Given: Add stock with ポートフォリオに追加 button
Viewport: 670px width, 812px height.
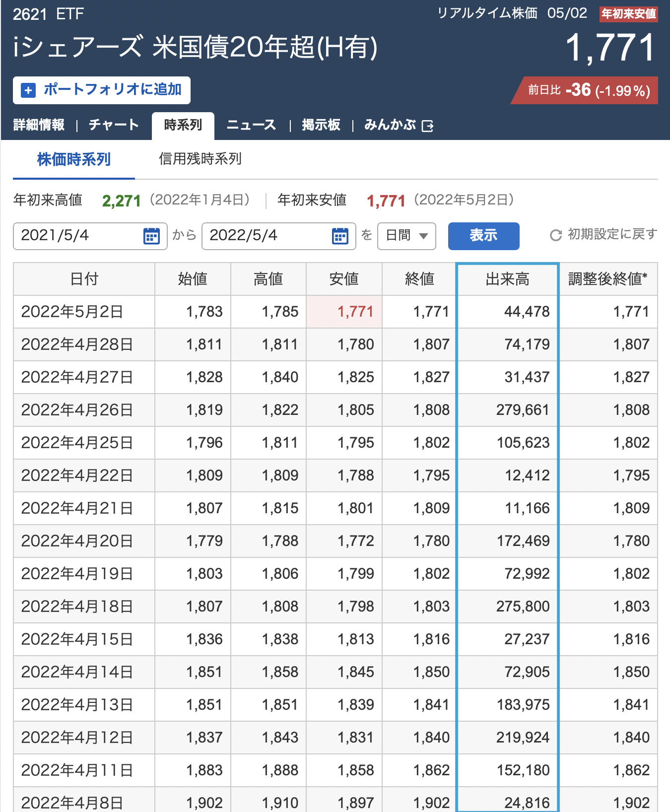Looking at the screenshot, I should [x=102, y=90].
